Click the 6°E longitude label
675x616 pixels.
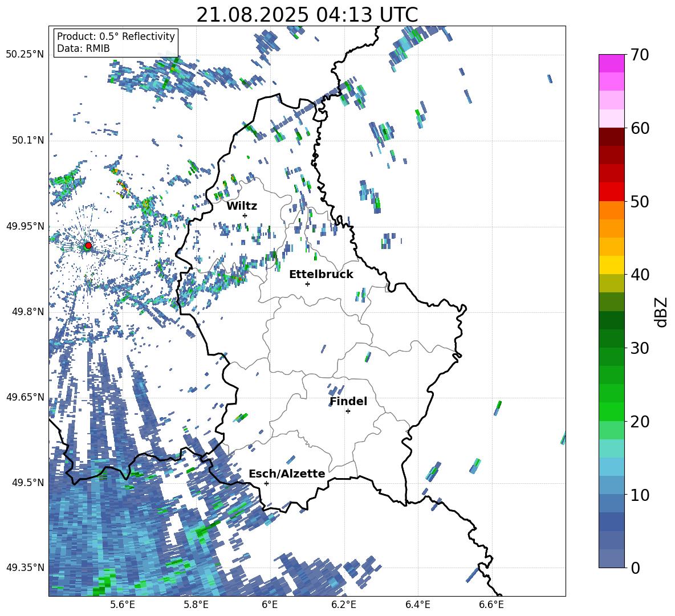click(270, 605)
